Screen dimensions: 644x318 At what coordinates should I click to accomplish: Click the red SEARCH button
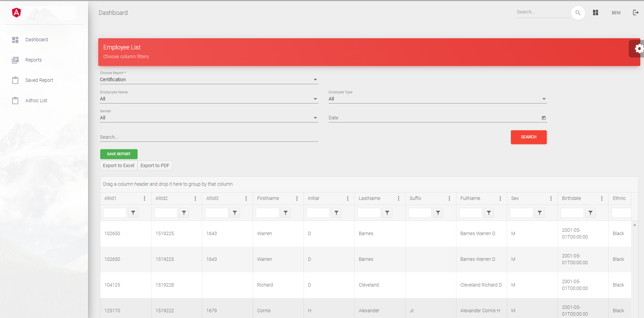[x=528, y=137]
